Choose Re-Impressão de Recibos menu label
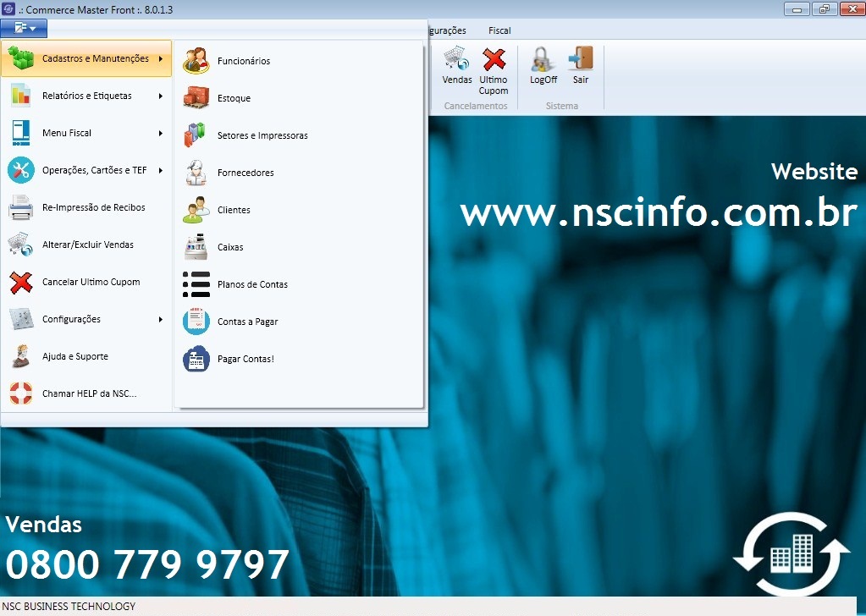866x616 pixels. click(93, 207)
